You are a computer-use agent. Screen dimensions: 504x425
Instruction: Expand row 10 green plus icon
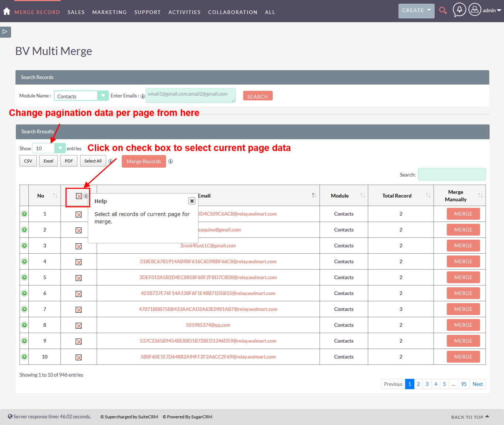coord(24,357)
